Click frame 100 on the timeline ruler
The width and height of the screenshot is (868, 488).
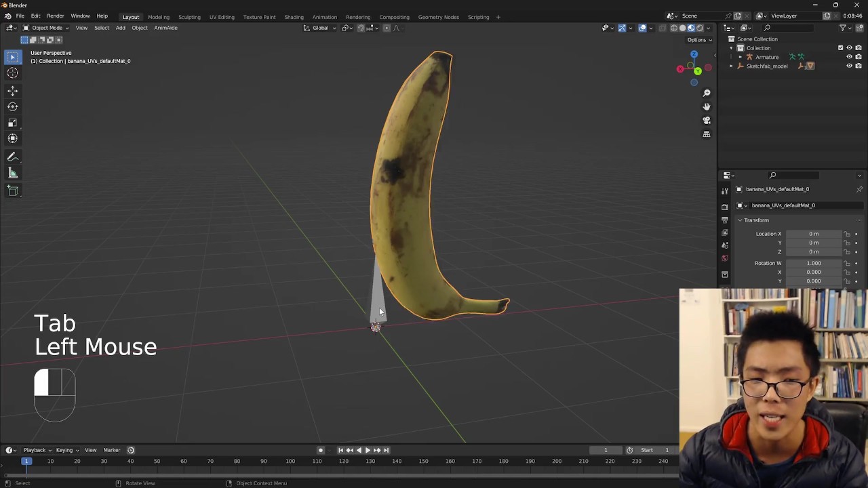point(290,462)
